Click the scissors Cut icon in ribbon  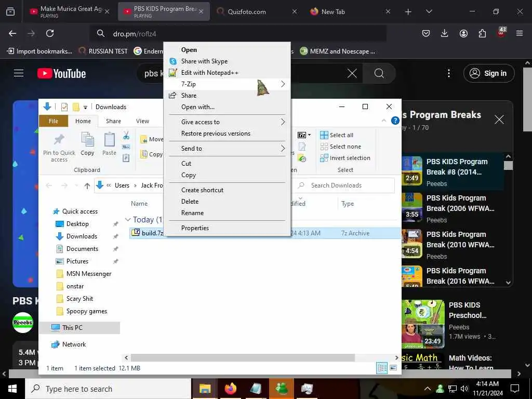click(x=126, y=136)
